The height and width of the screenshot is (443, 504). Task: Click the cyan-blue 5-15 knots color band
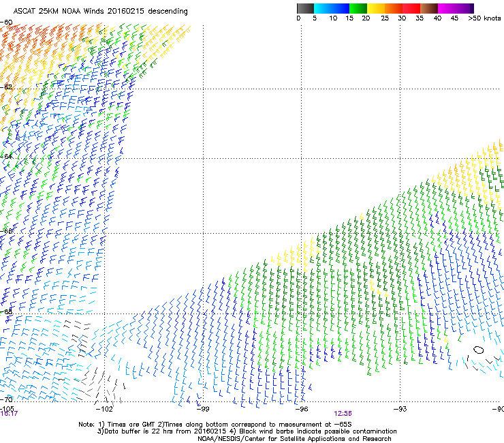pos(332,8)
